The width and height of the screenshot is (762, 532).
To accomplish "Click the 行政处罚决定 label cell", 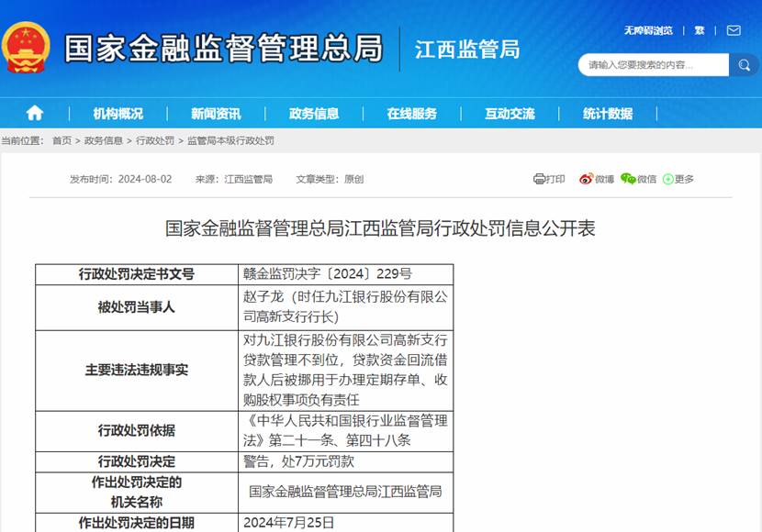I will (x=137, y=461).
